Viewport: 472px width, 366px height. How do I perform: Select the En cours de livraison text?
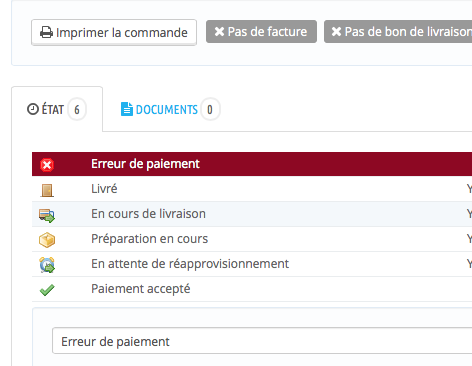click(x=148, y=214)
